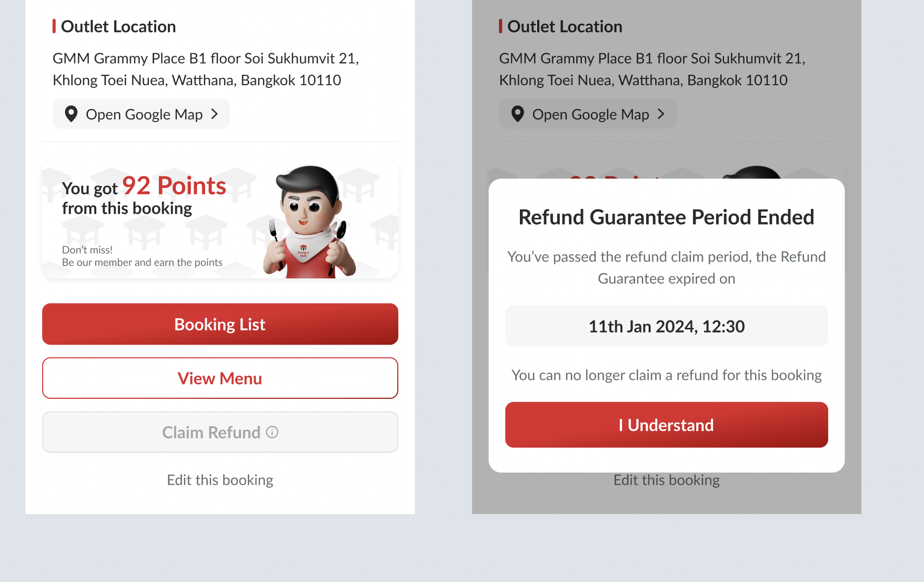
Task: Open the View Menu outlined button
Action: click(220, 378)
